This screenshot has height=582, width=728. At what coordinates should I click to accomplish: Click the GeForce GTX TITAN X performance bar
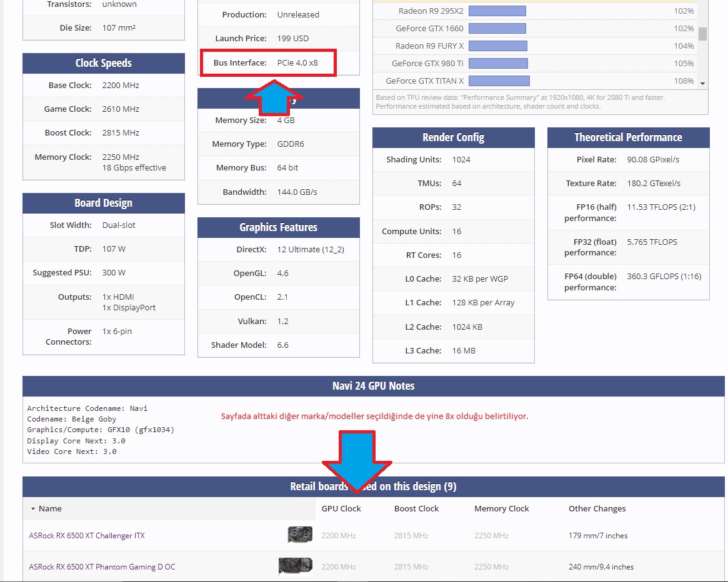[499, 81]
